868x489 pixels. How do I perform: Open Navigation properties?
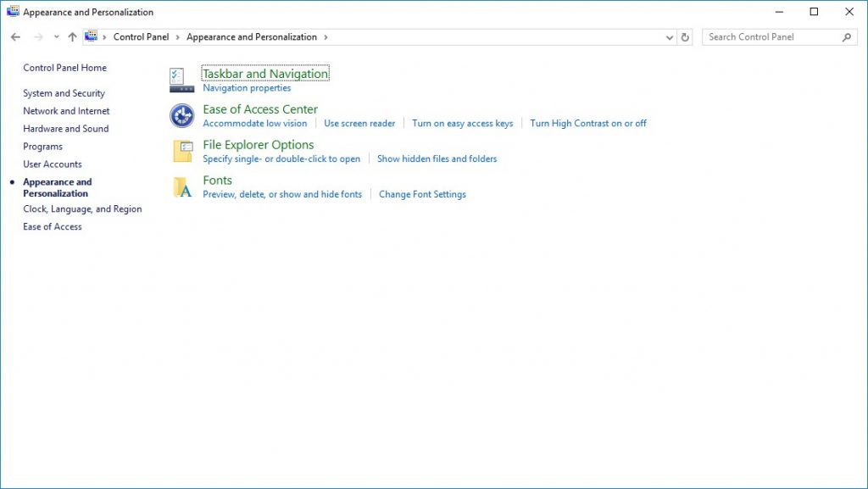(246, 87)
